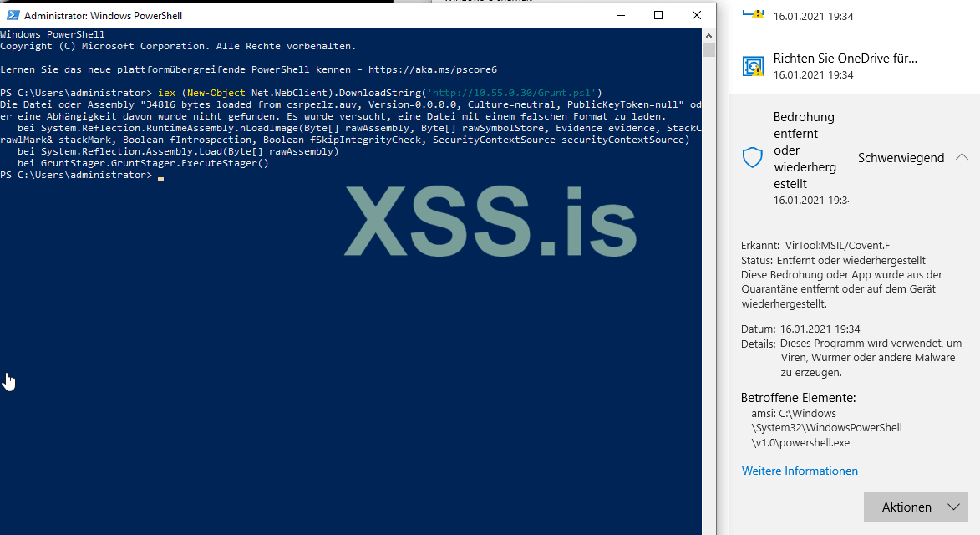Close the PowerShell window
The height and width of the screenshot is (535, 980).
coord(696,15)
